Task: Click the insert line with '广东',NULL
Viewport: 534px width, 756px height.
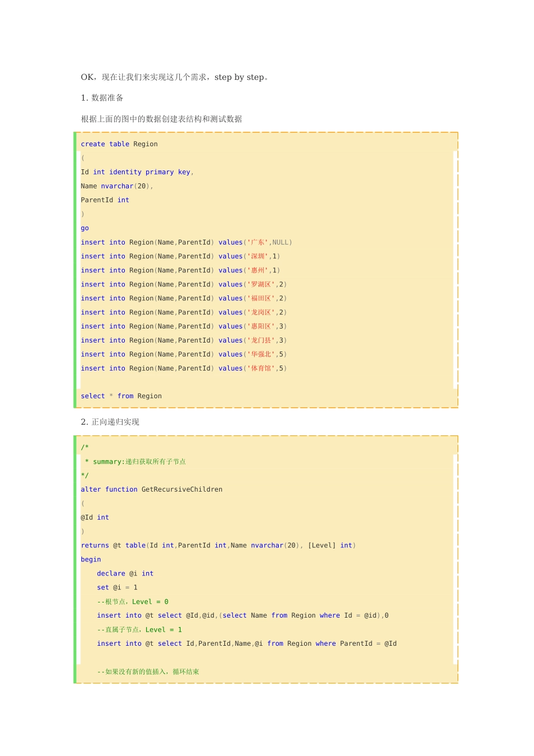Action: [187, 242]
